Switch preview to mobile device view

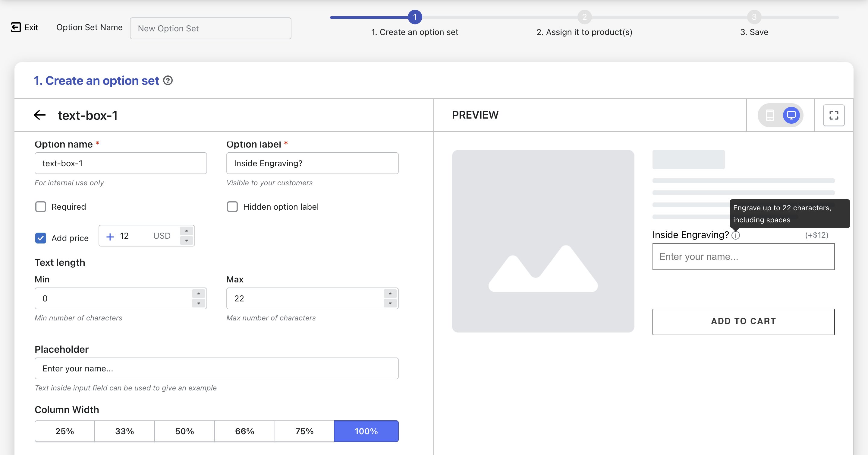770,115
